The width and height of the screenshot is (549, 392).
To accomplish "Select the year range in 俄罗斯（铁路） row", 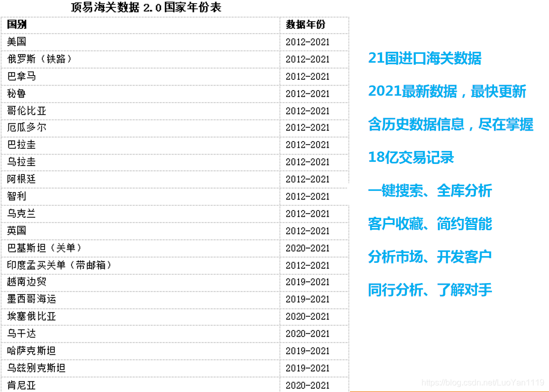I will point(307,59).
